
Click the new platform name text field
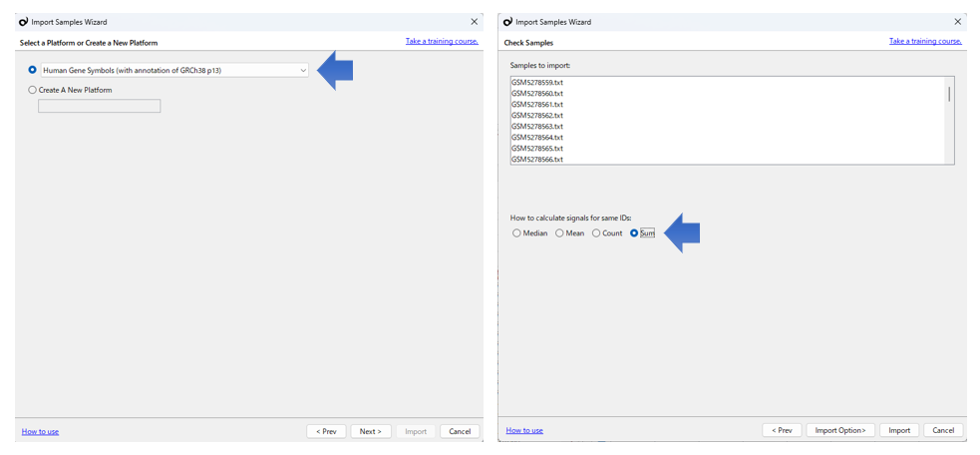[100, 107]
